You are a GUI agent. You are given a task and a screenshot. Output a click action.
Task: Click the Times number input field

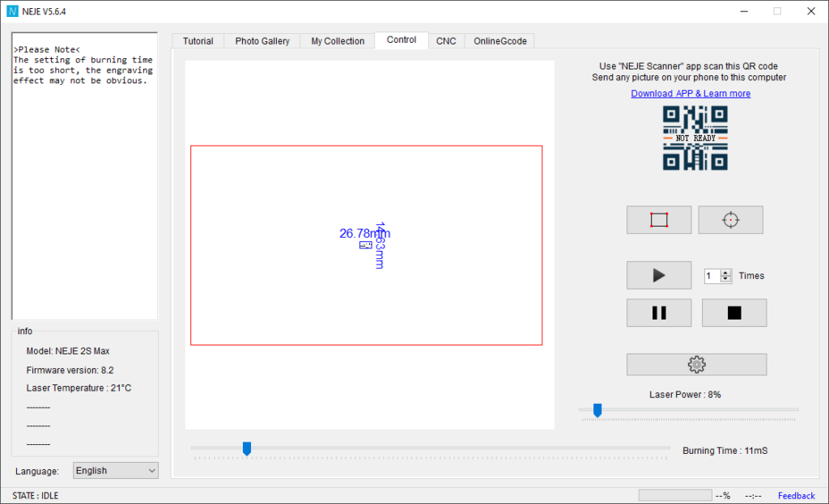click(712, 276)
